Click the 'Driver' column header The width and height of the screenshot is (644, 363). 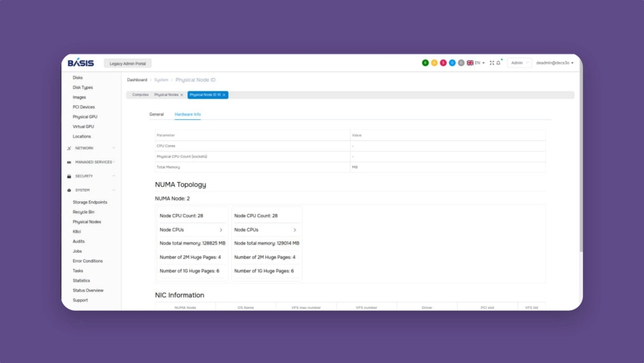coord(427,308)
